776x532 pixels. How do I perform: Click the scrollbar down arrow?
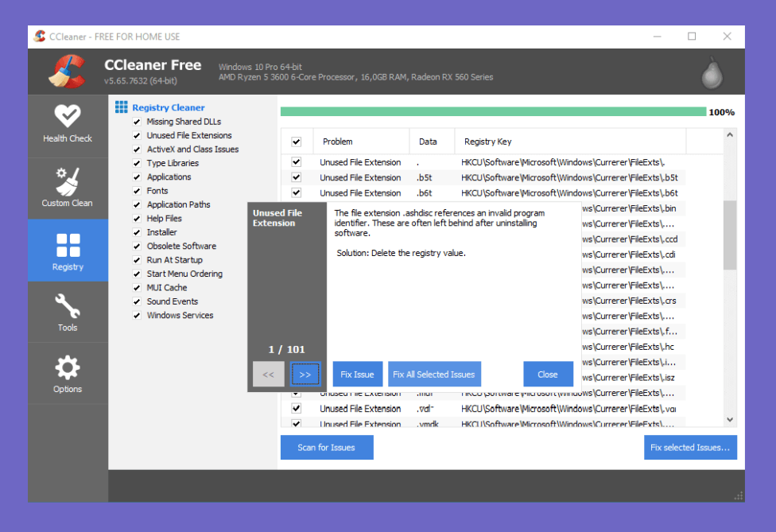(x=730, y=420)
